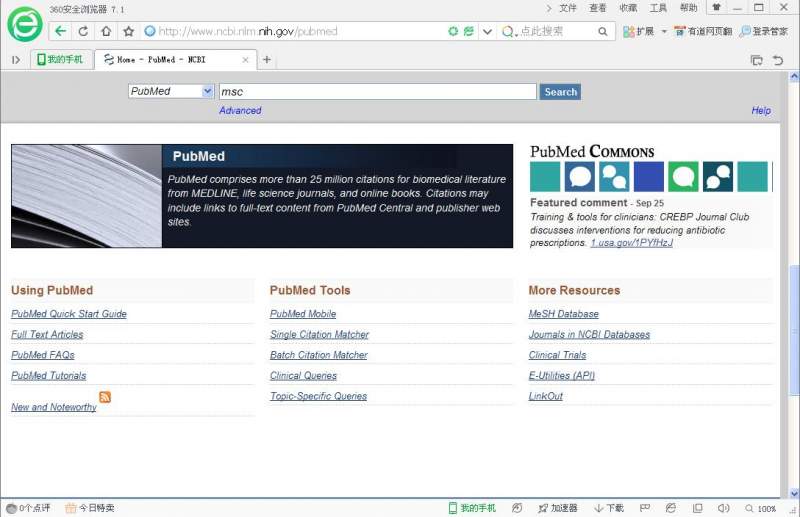Click the 360 browser green logo
800x517 pixels.
24,24
